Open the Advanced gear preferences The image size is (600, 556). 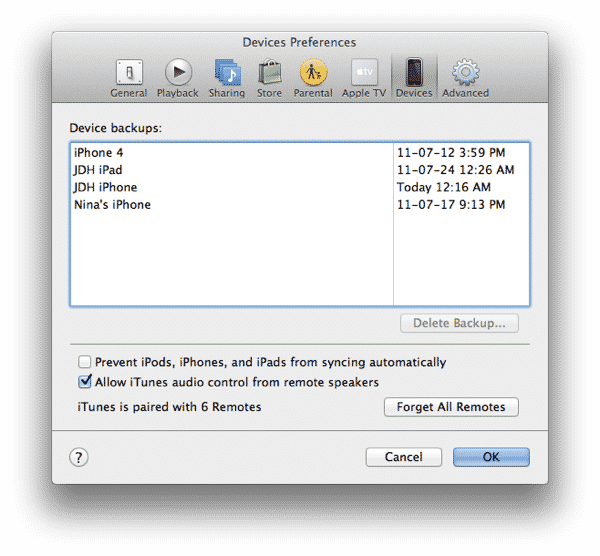point(465,78)
